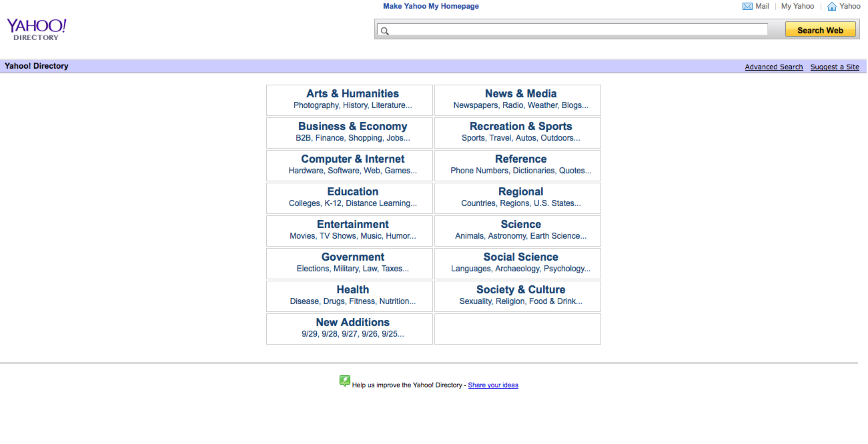Click the U.S. States subcategory link
Screen dimensions: 868x444
pos(554,203)
